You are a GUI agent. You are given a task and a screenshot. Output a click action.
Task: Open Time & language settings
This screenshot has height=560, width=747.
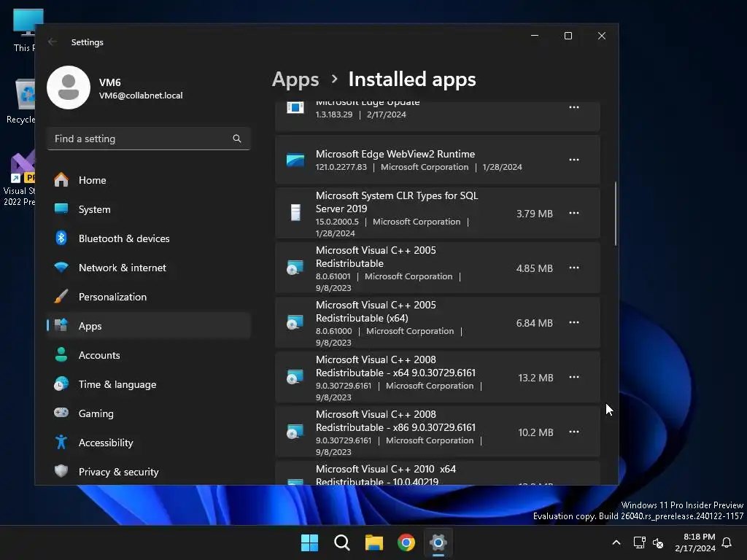click(149, 384)
